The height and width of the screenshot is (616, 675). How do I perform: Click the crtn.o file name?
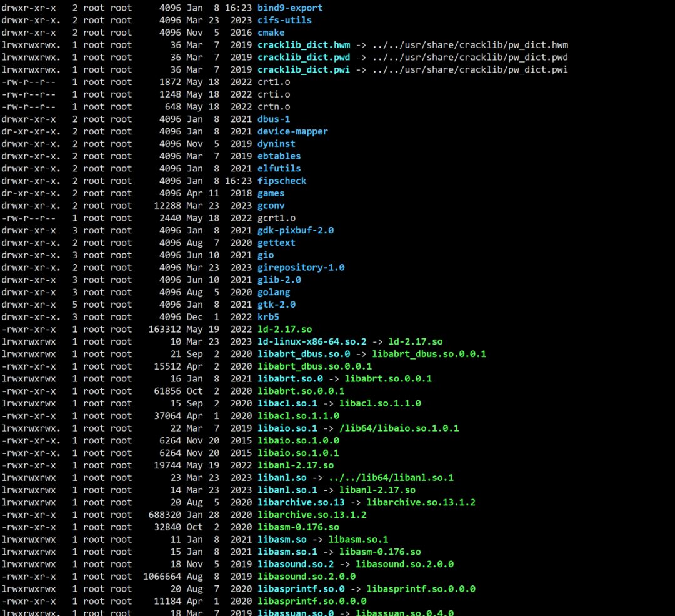pos(274,107)
